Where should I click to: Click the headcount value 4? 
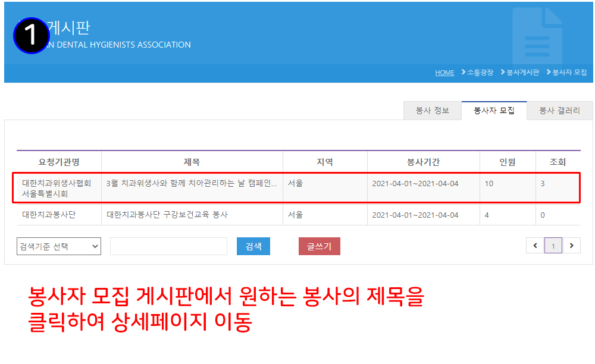pos(487,215)
